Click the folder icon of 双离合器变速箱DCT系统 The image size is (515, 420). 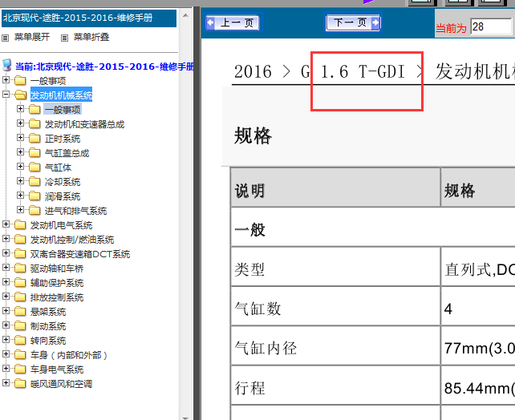[x=20, y=253]
